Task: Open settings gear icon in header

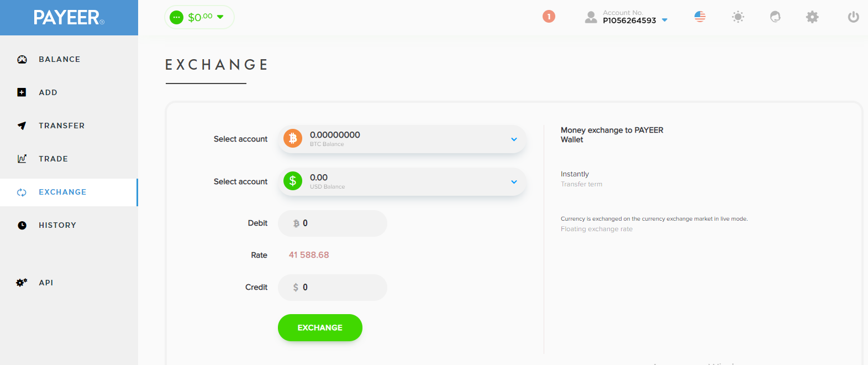Action: tap(812, 17)
